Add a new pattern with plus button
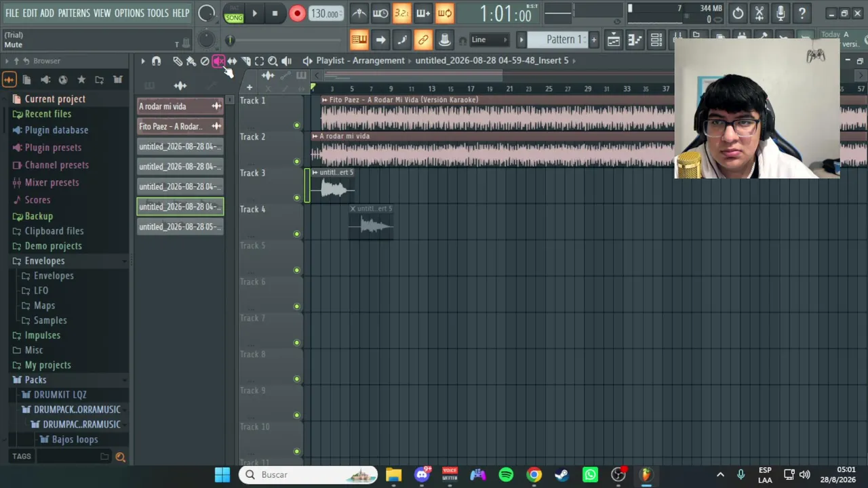Image resolution: width=868 pixels, height=488 pixels. pyautogui.click(x=594, y=40)
